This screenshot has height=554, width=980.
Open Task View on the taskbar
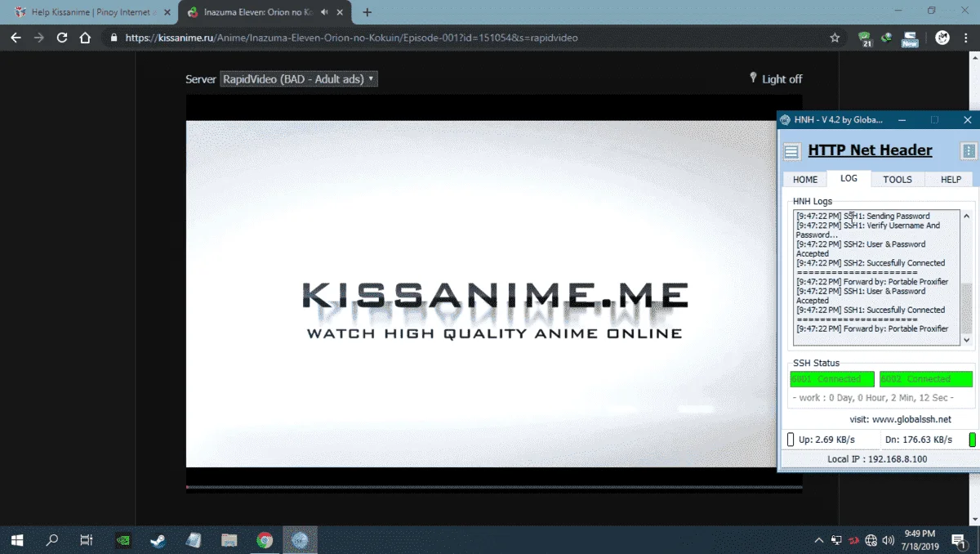[87, 540]
